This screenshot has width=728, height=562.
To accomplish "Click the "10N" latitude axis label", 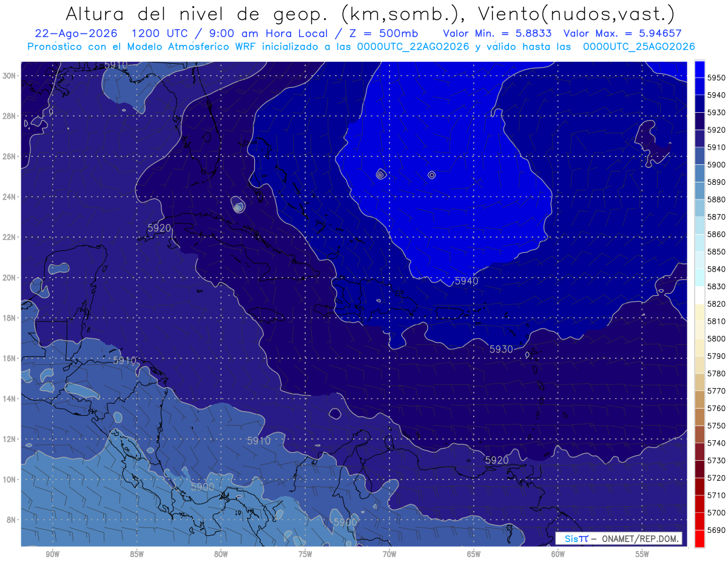I will tap(9, 479).
